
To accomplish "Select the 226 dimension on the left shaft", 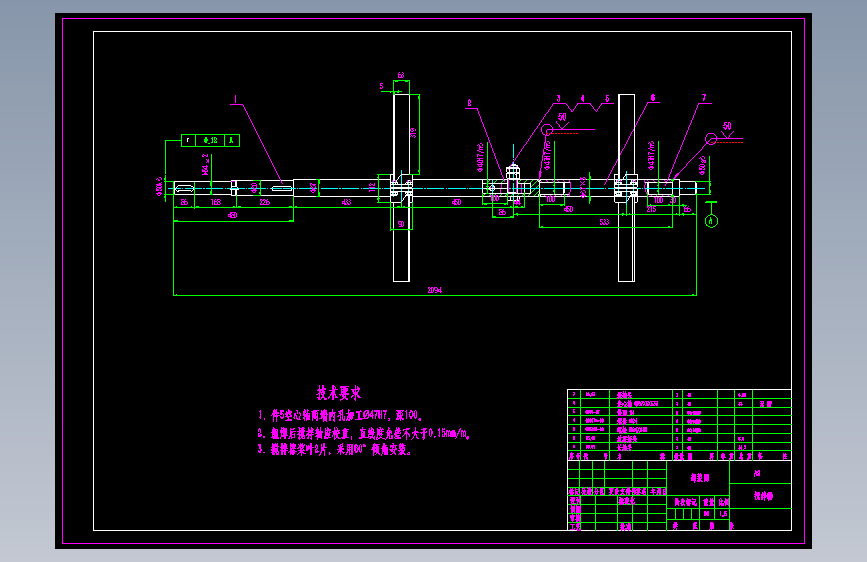I will (x=265, y=202).
